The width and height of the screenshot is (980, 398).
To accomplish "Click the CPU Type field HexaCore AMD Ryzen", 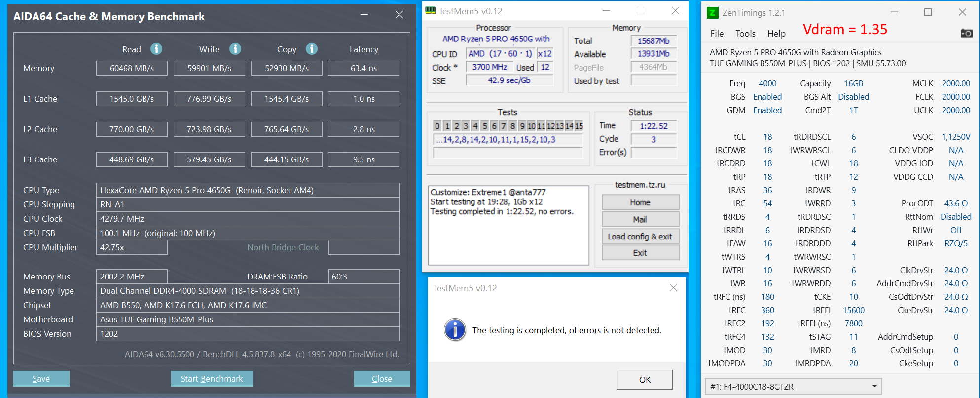I will coord(248,190).
